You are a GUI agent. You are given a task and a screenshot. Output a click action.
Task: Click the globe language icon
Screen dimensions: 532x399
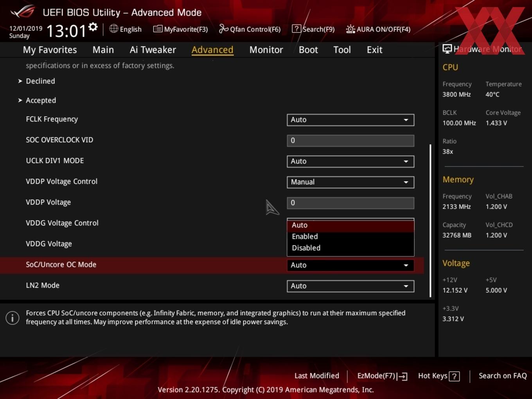[113, 29]
